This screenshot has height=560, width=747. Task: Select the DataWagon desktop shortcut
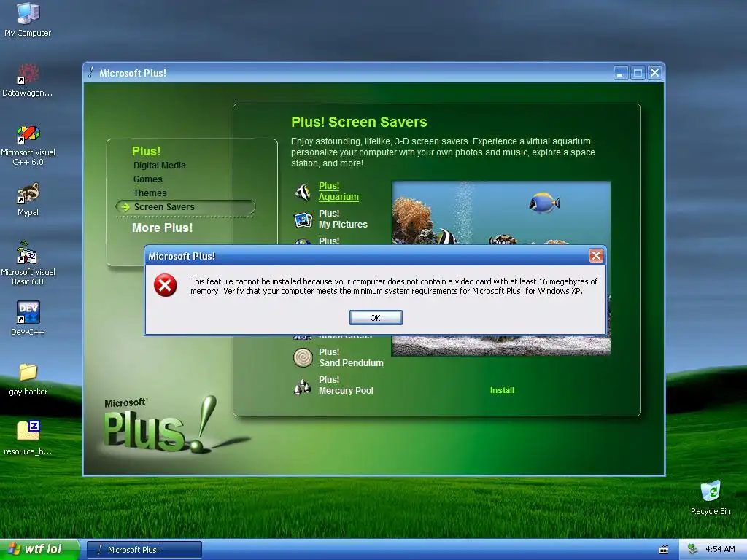(28, 80)
